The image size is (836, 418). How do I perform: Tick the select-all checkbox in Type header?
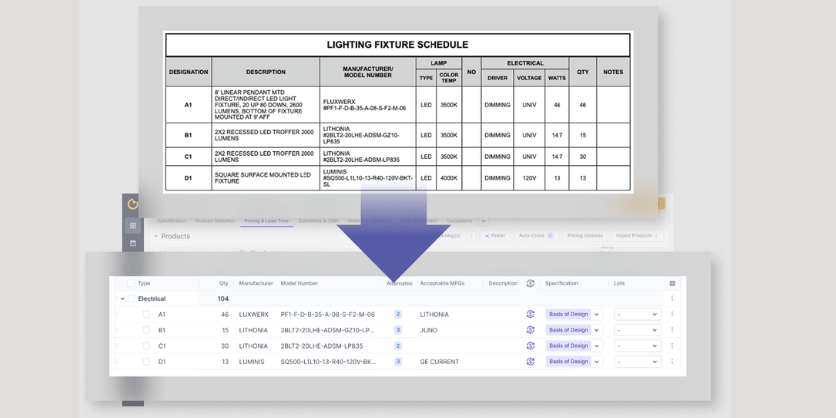point(131,283)
